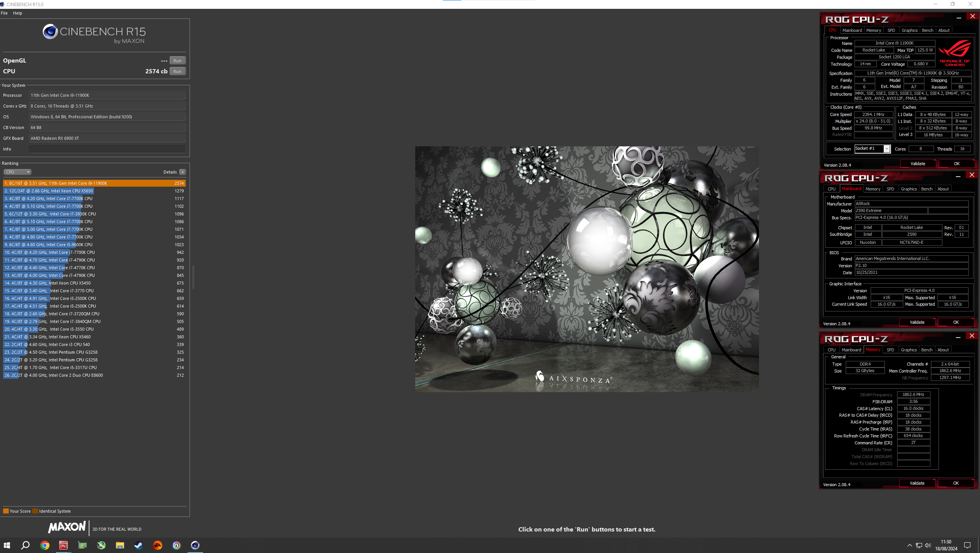Screen dimensions: 980x553
Task: Run the OpenGL benchmark
Action: pos(178,61)
